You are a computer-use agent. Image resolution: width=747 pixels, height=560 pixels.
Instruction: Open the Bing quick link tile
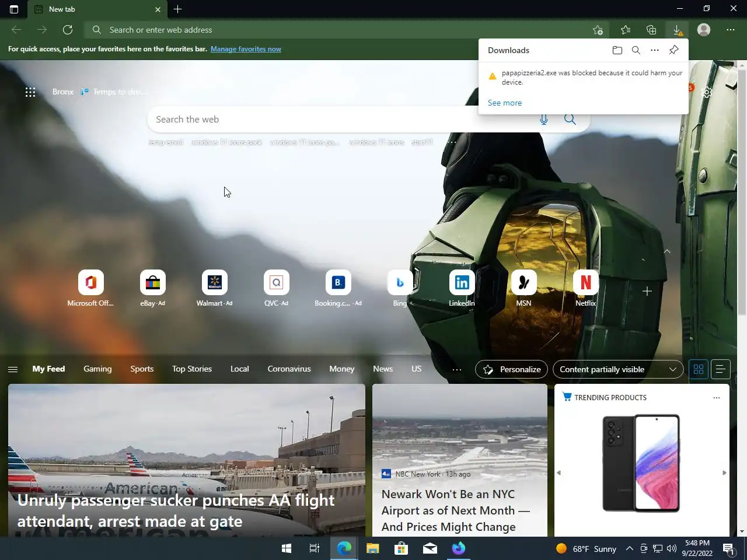tap(400, 289)
